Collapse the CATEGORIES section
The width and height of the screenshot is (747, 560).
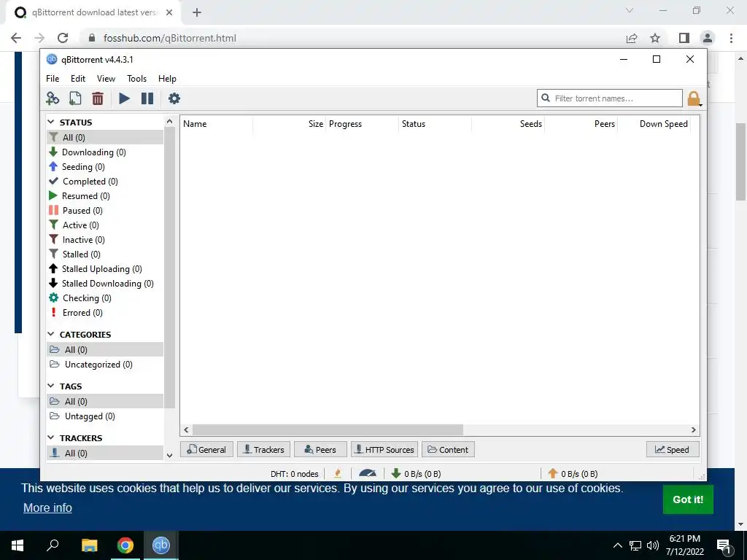pyautogui.click(x=51, y=334)
